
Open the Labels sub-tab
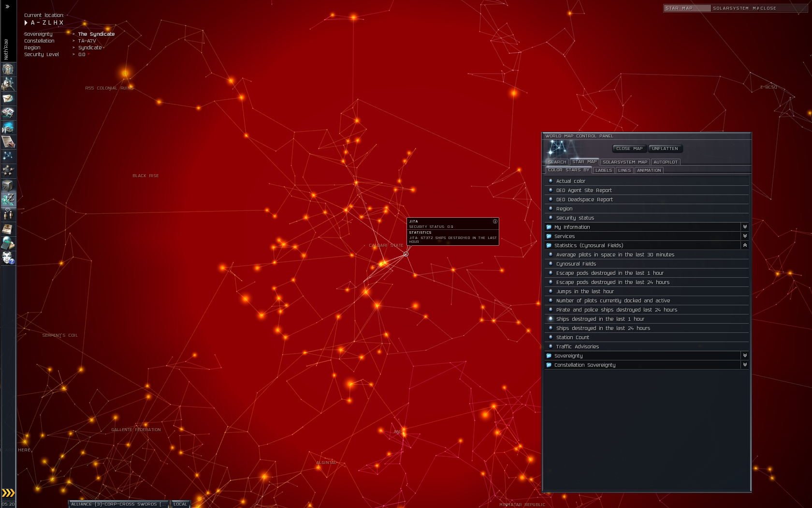tap(604, 170)
